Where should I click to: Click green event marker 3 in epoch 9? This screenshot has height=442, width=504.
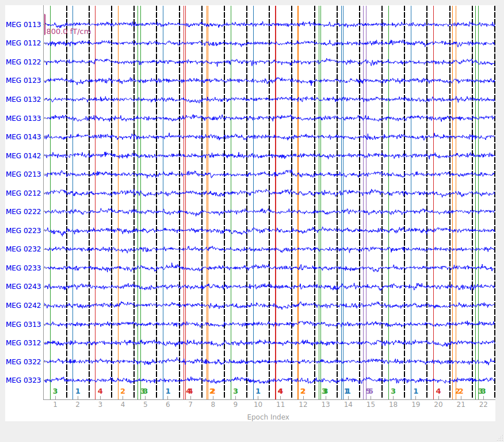point(236,391)
